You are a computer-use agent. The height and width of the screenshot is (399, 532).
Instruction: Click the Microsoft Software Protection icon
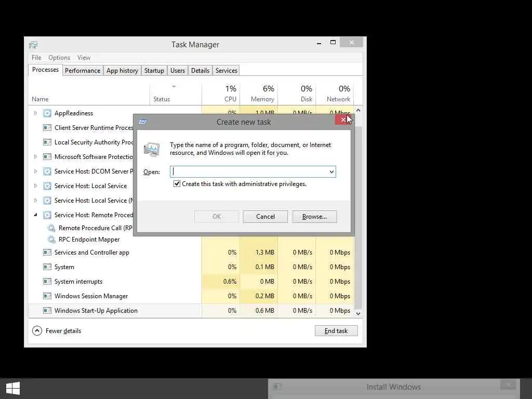point(47,157)
